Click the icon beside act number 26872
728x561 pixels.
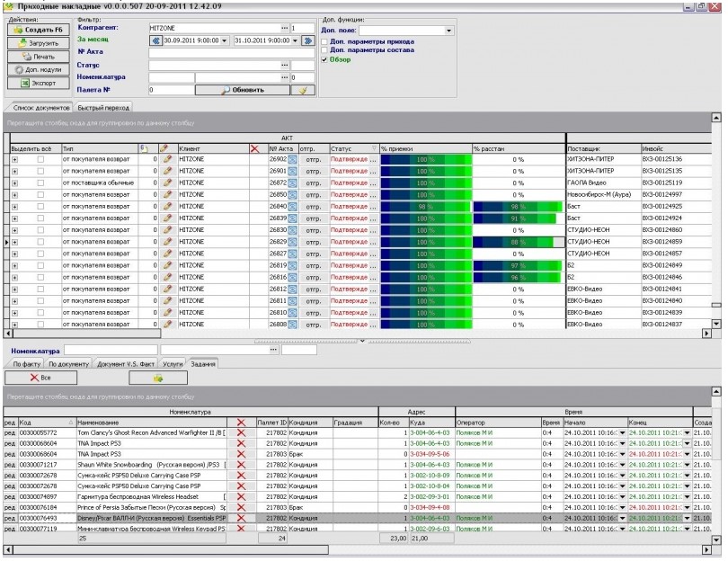[x=292, y=183]
